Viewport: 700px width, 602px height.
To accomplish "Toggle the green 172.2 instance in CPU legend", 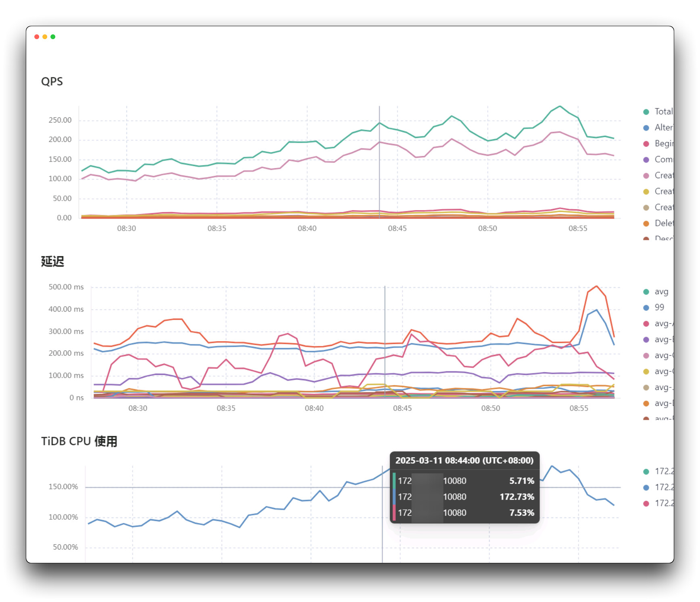I will [x=658, y=471].
